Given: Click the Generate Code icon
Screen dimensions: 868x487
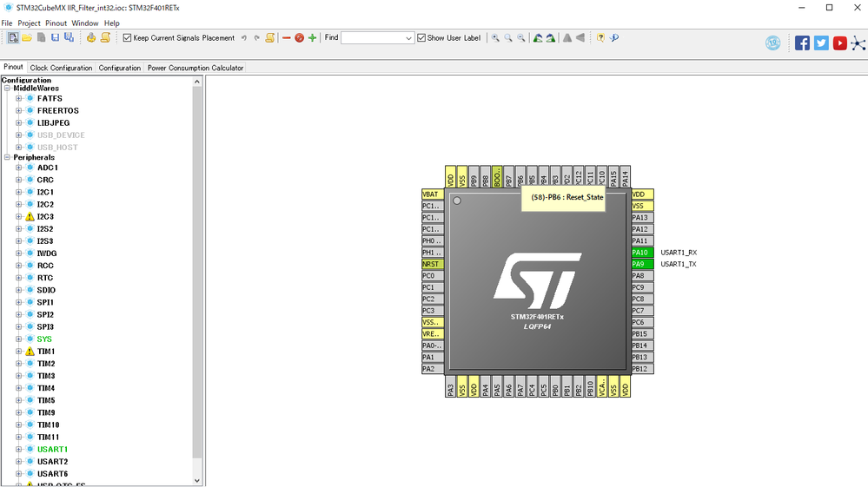Looking at the screenshot, I should (90, 37).
